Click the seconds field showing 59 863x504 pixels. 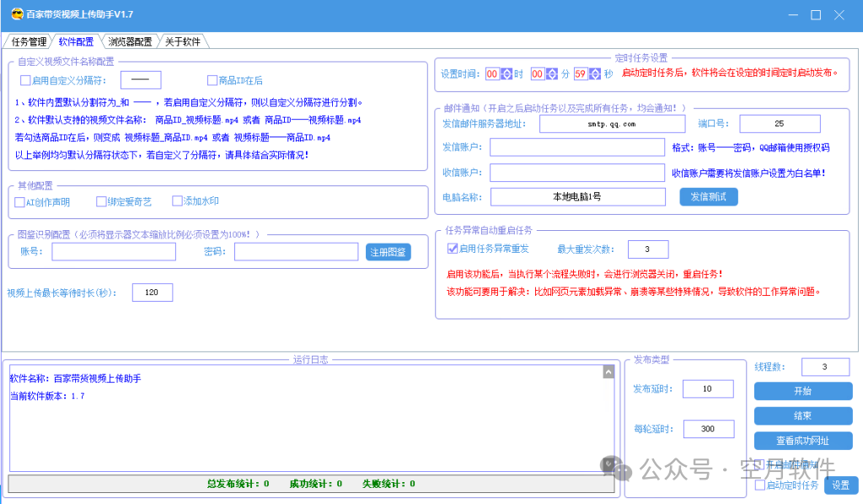[x=581, y=73]
